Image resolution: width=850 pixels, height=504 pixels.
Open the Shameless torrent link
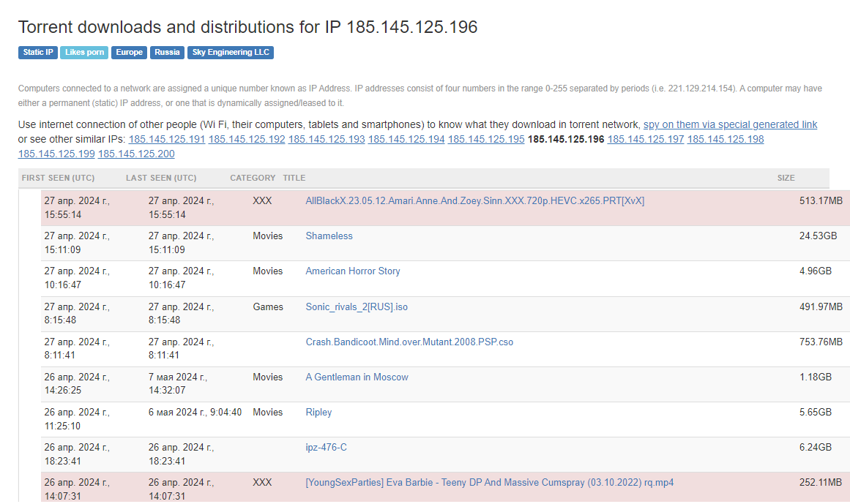point(329,236)
